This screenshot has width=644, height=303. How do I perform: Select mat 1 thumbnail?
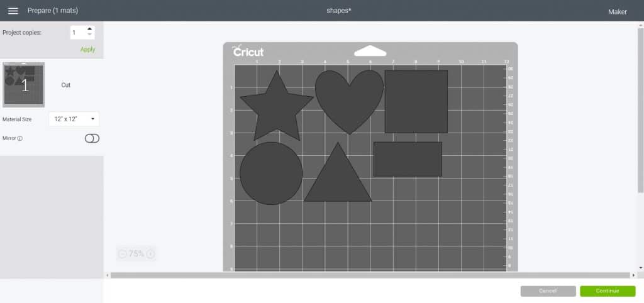pos(23,85)
